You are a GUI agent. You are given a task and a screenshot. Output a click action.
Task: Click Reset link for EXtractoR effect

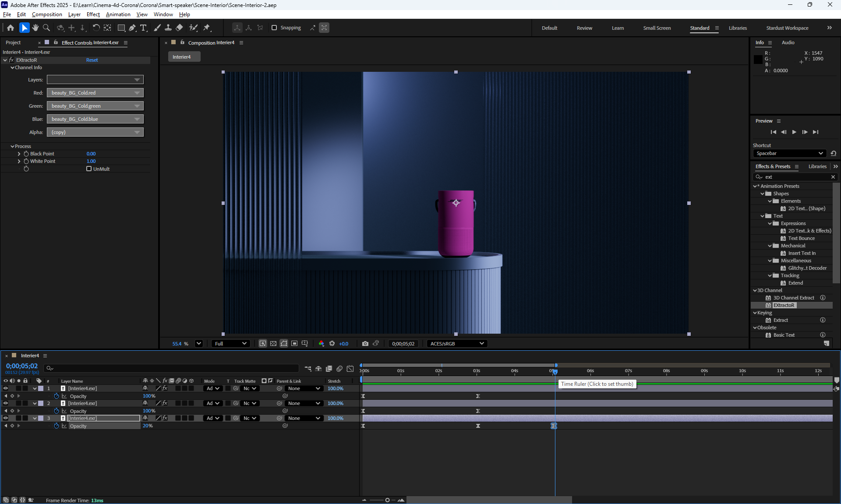pyautogui.click(x=92, y=60)
